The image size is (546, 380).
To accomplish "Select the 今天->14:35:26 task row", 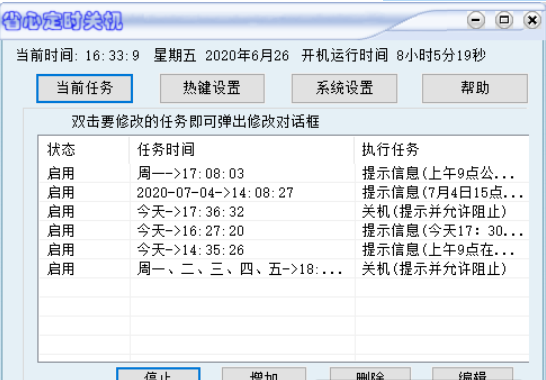I will pyautogui.click(x=284, y=250).
